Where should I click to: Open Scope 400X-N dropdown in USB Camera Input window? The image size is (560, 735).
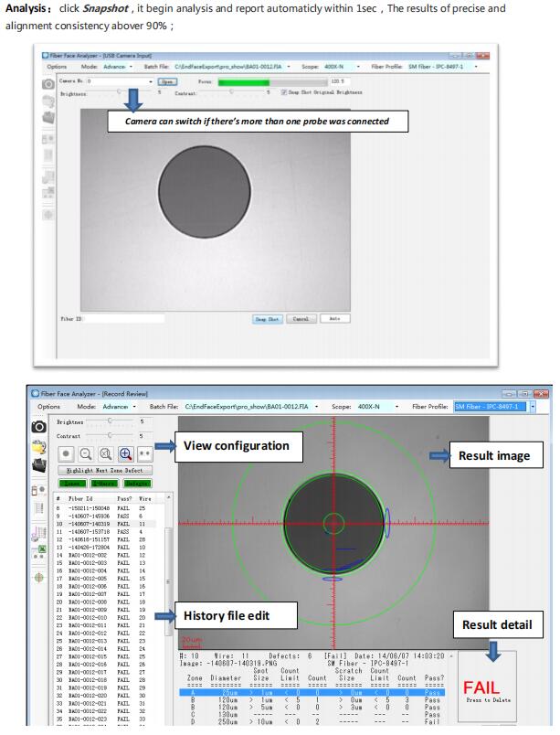tap(359, 67)
